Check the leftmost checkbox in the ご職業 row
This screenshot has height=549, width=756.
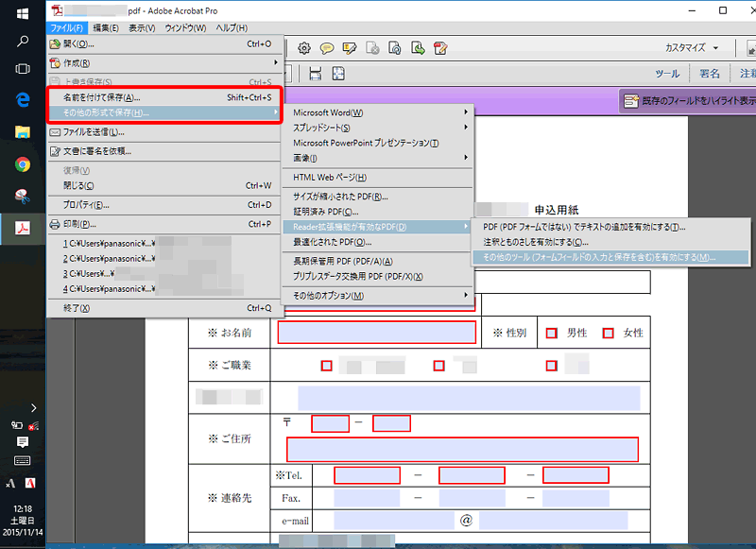(326, 366)
